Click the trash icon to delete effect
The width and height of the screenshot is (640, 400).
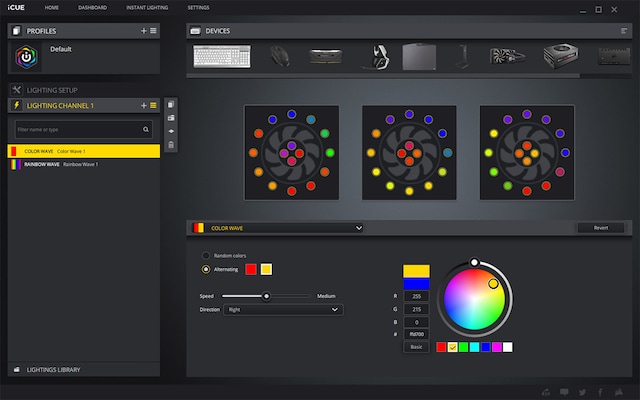(x=171, y=145)
